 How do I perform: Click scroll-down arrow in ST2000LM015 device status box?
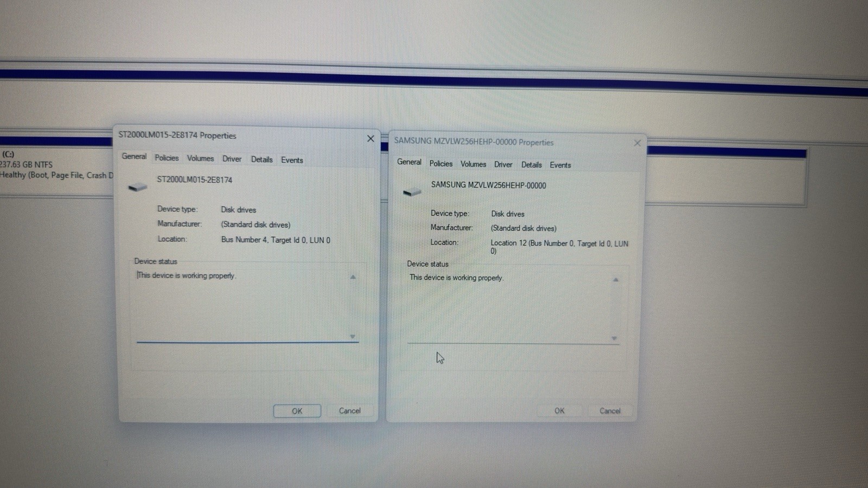tap(353, 337)
